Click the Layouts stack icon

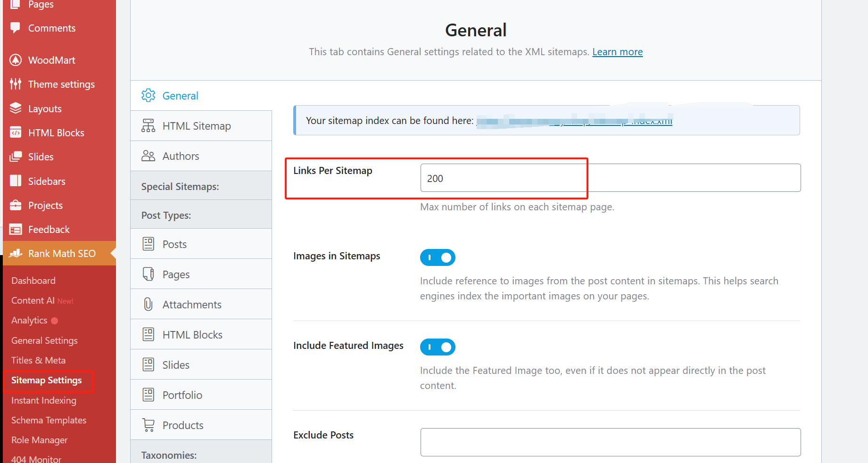(16, 108)
